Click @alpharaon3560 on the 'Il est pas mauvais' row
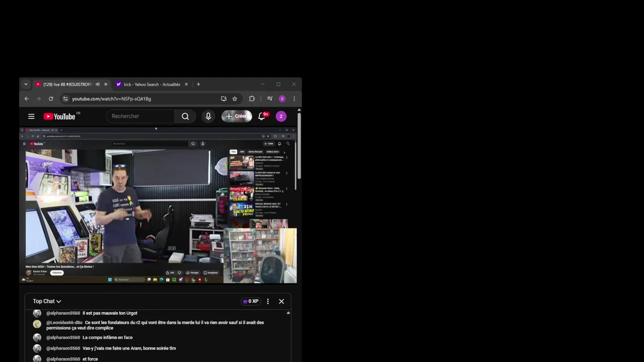Image resolution: width=644 pixels, height=362 pixels. [63, 313]
